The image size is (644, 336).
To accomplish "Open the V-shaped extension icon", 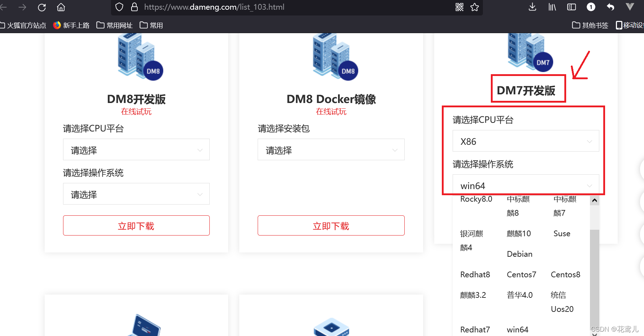I will click(x=630, y=7).
